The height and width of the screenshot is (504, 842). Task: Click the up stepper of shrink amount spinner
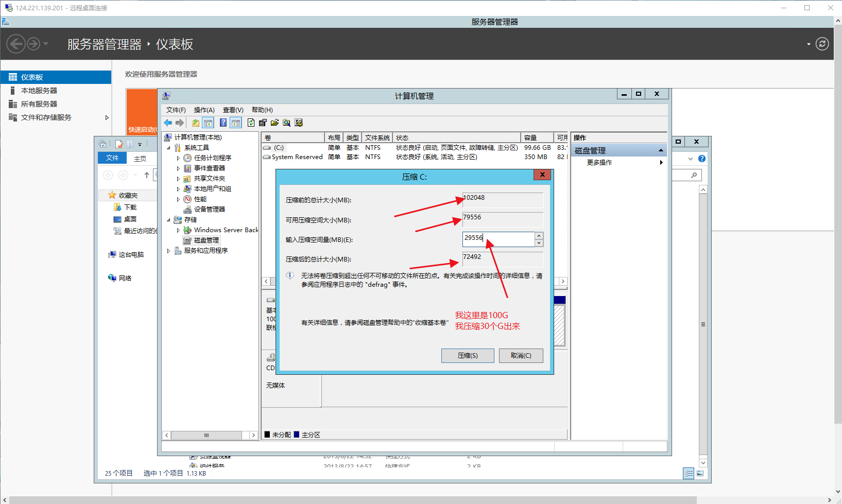pyautogui.click(x=539, y=236)
